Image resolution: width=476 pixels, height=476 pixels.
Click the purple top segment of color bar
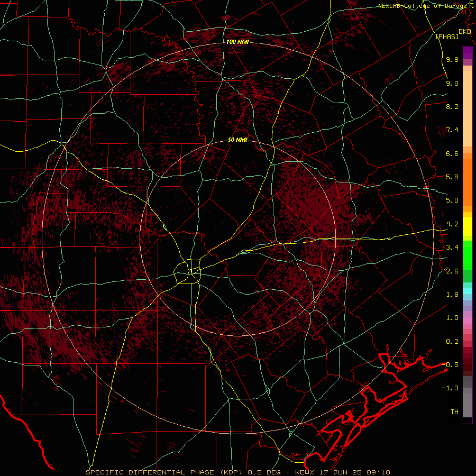tap(467, 53)
